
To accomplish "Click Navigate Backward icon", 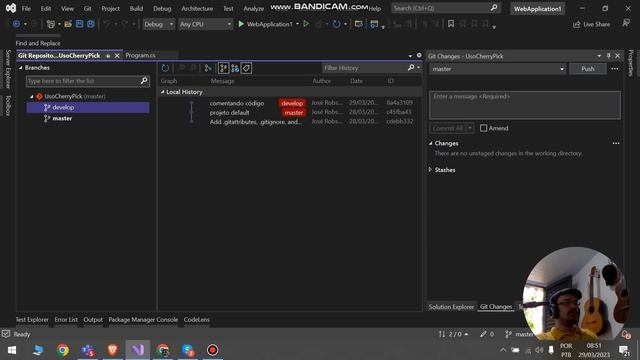I will (16, 24).
